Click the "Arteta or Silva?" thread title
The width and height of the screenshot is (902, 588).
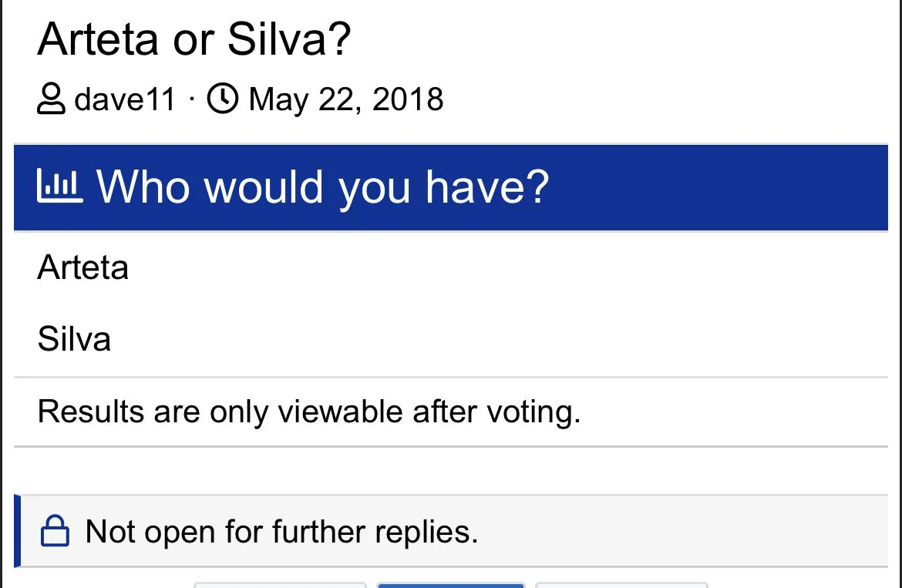pos(194,39)
